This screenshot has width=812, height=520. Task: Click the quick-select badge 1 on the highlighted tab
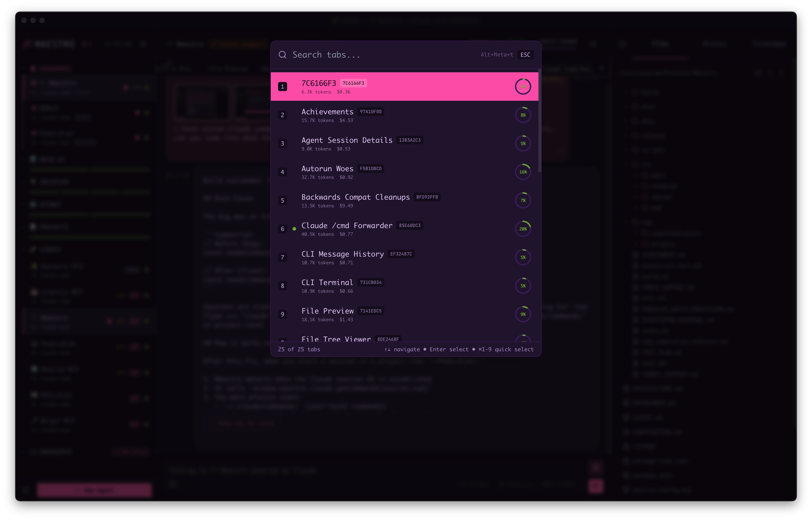tap(283, 86)
